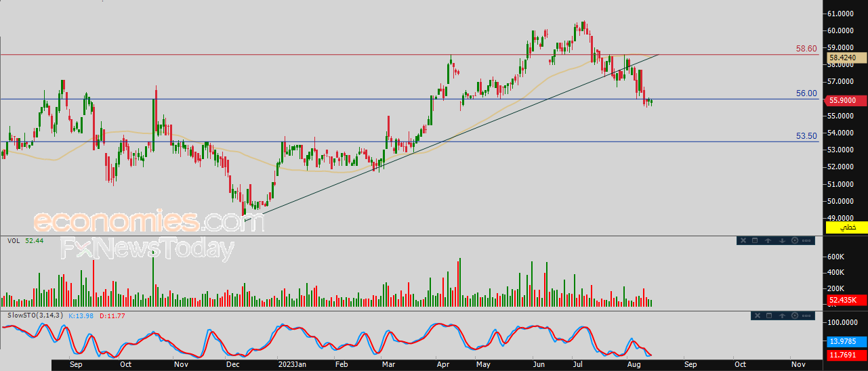Click the blue 13.9785 stochastic tag
This screenshot has height=371, width=868.
tap(846, 341)
